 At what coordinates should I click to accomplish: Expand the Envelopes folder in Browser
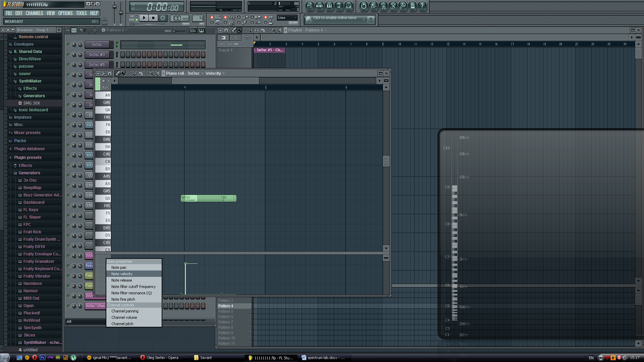point(23,44)
